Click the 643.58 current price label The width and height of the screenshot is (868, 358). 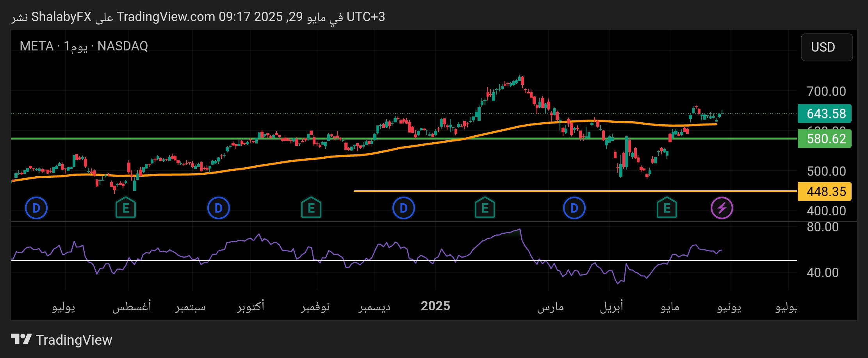click(825, 114)
